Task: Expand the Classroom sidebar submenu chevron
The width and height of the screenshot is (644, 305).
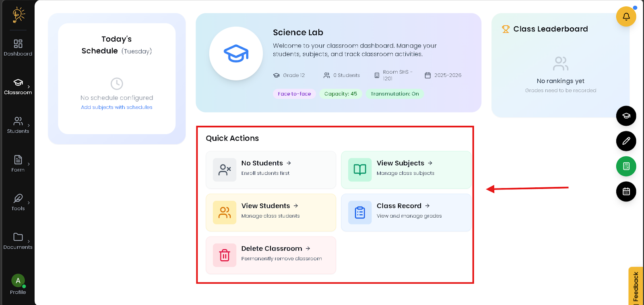Action: point(29,87)
